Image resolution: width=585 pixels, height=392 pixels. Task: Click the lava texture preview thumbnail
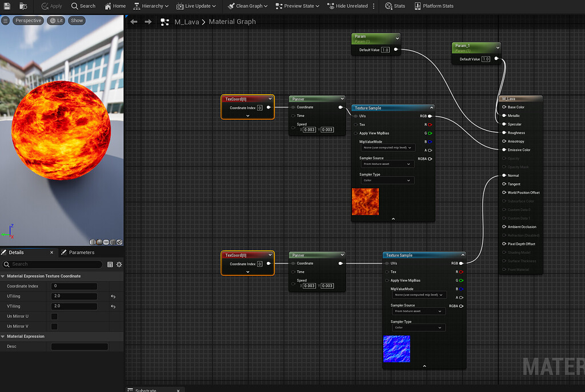point(365,202)
